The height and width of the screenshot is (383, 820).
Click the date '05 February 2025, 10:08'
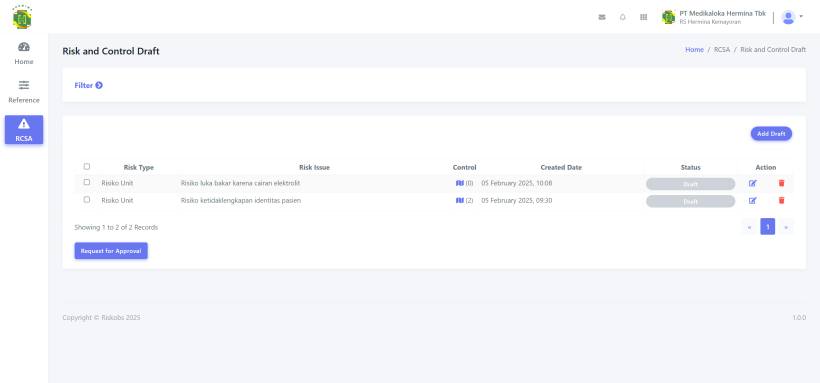coord(517,183)
